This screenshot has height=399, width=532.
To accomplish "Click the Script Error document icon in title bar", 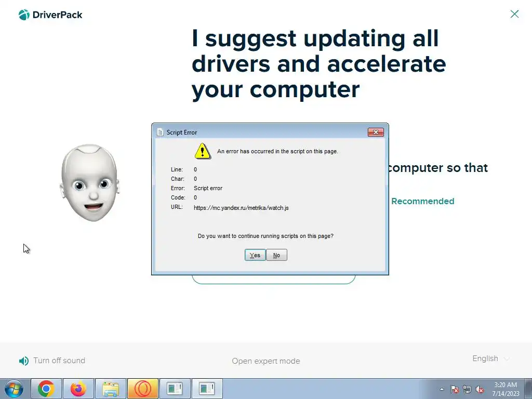I will point(160,132).
